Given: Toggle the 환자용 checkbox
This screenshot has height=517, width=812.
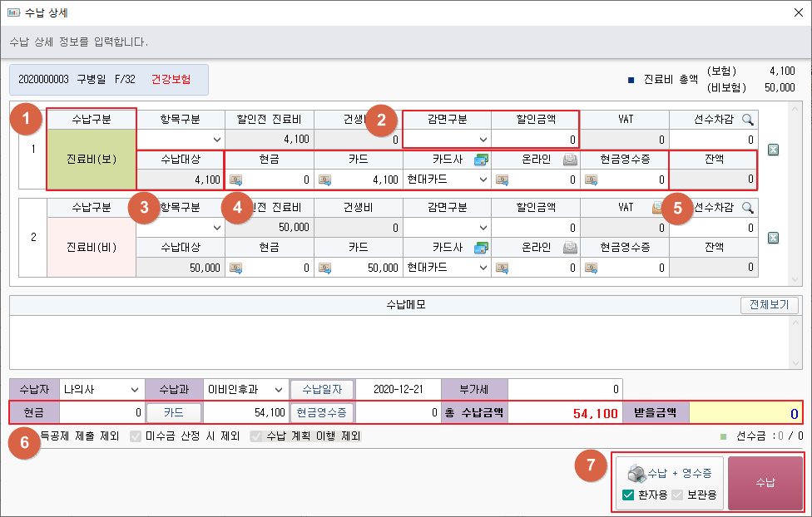Looking at the screenshot, I should click(x=629, y=495).
